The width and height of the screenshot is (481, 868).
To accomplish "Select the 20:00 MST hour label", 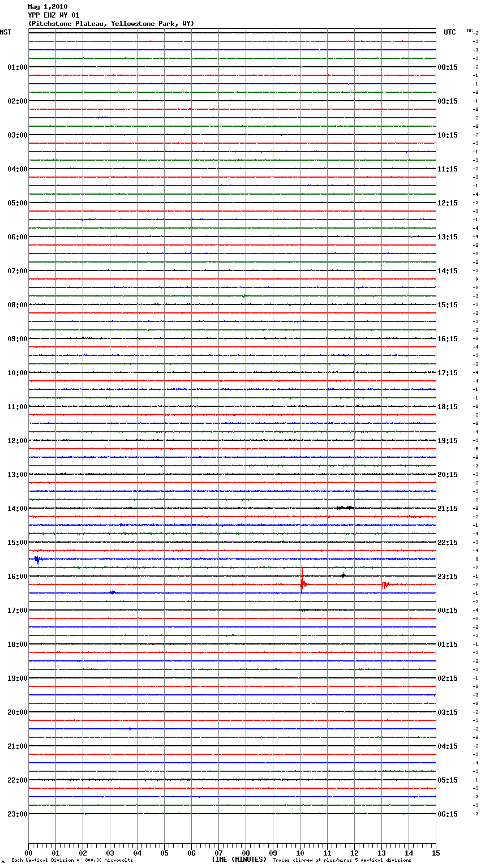I will (x=18, y=712).
